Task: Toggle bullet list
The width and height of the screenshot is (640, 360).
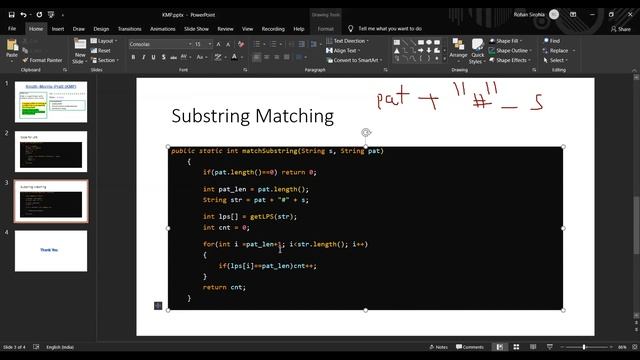Action: (x=256, y=44)
